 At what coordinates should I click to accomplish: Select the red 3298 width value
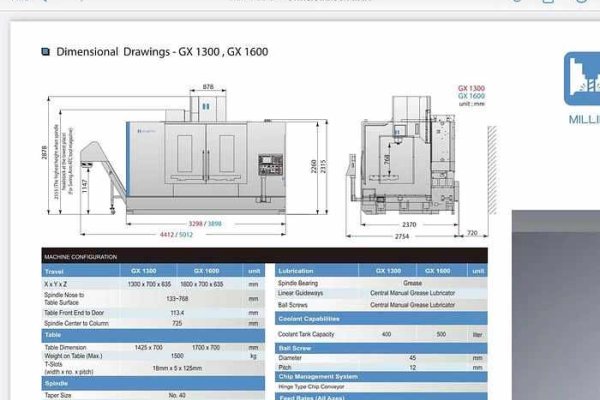[195, 224]
